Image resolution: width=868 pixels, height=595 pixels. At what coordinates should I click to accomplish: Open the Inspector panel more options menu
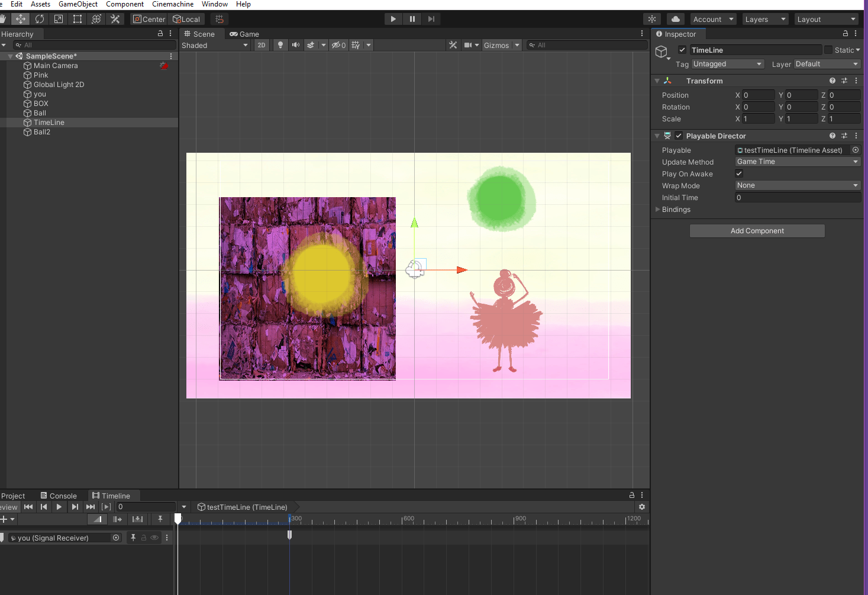coord(856,34)
